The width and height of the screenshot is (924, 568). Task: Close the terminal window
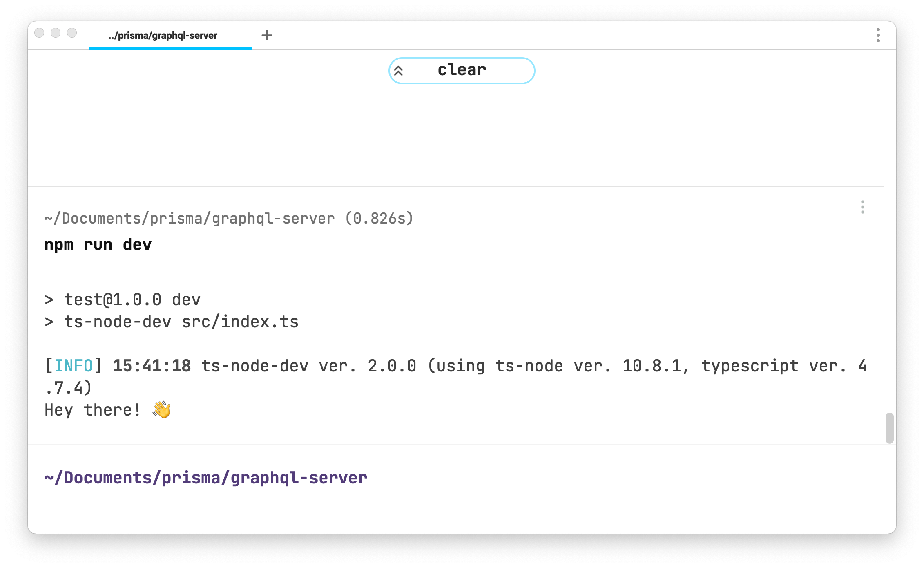(x=39, y=33)
